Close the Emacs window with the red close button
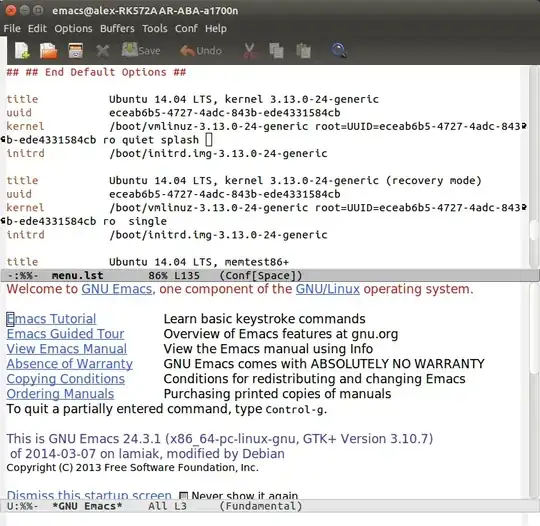The image size is (540, 526). [11, 11]
